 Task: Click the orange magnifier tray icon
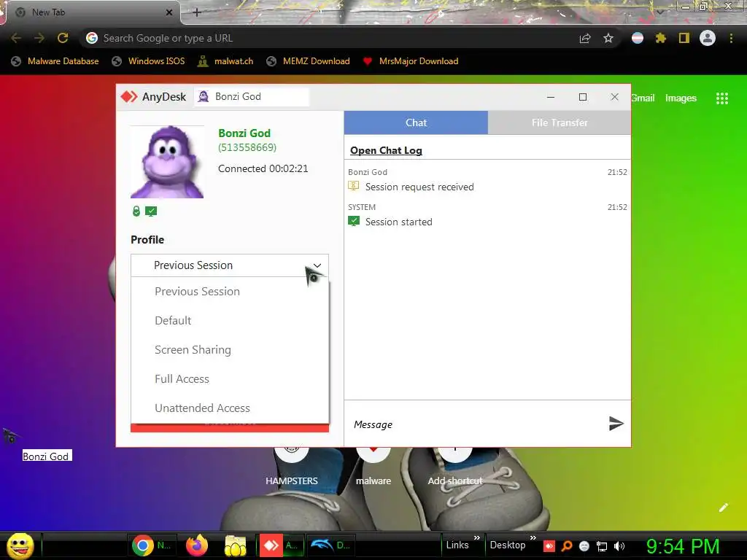567,546
